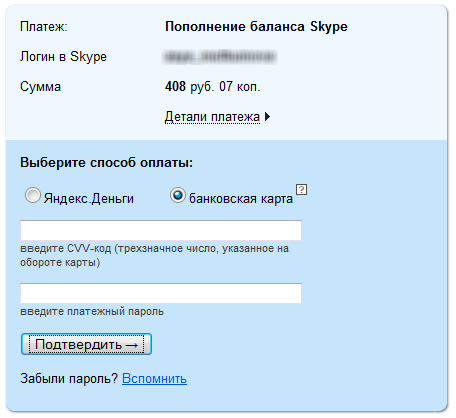Viewport: 456px width, 418px height.
Task: Select the банковская карта payment option
Action: 178,195
